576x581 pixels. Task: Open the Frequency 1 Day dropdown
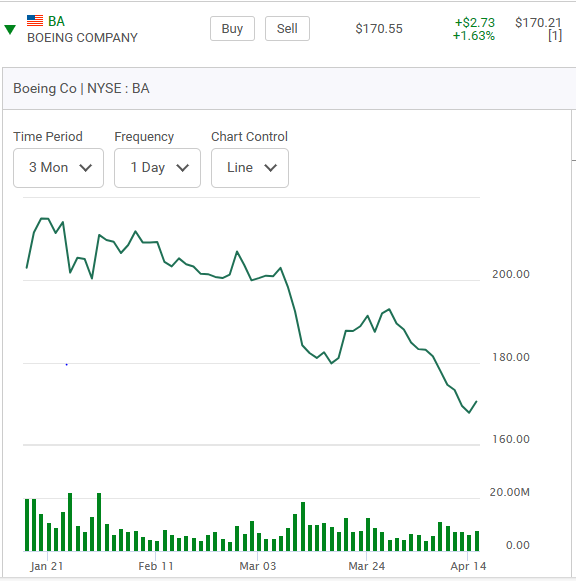[x=157, y=168]
